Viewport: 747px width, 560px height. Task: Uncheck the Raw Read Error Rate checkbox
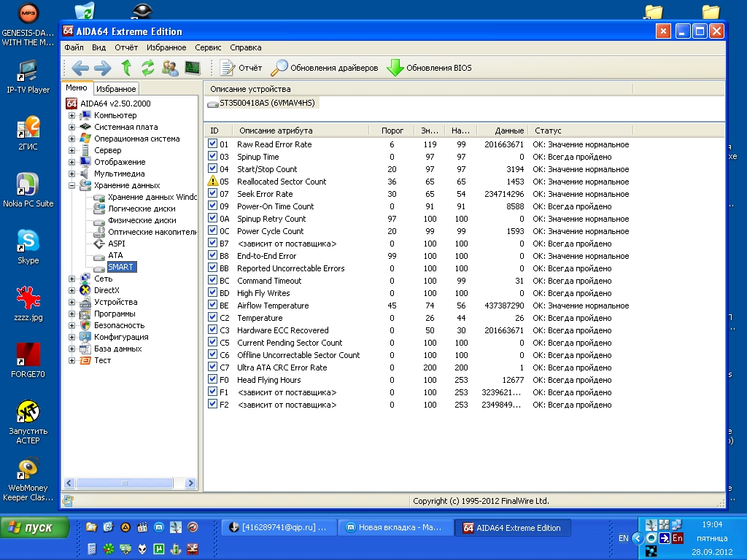[213, 144]
